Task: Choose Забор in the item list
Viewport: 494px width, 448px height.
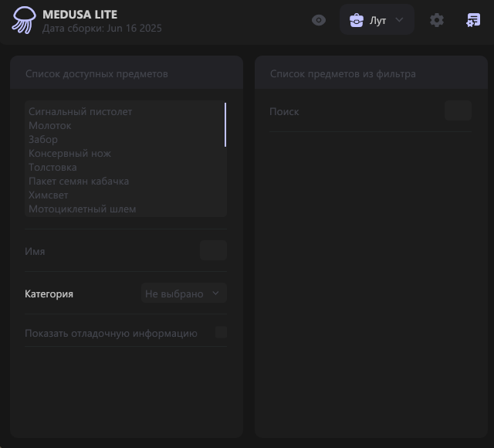Action: [x=43, y=140]
